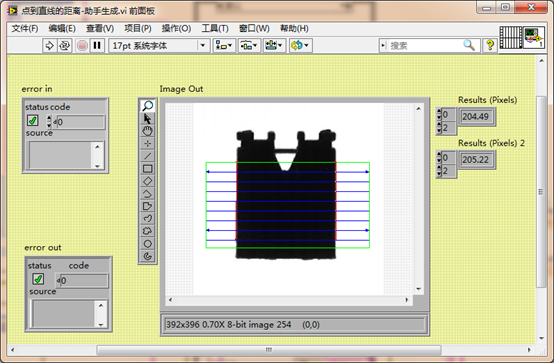Select the Pan hand tool

[x=148, y=131]
